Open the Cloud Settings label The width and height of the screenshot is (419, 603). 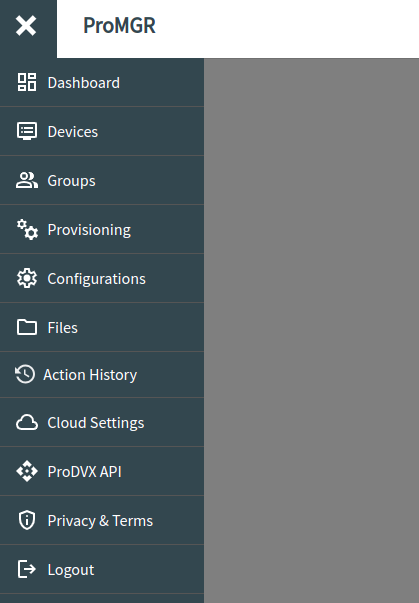(x=96, y=423)
